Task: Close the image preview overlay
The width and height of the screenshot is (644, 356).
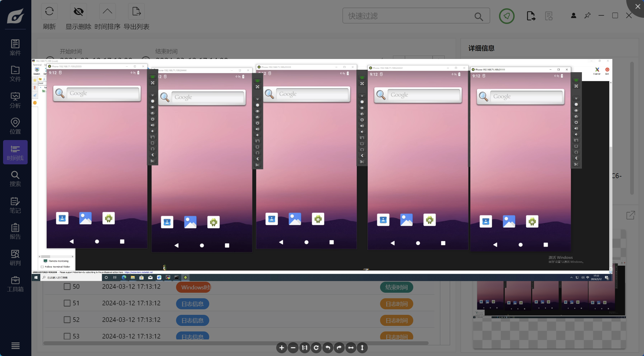Action: point(638,6)
